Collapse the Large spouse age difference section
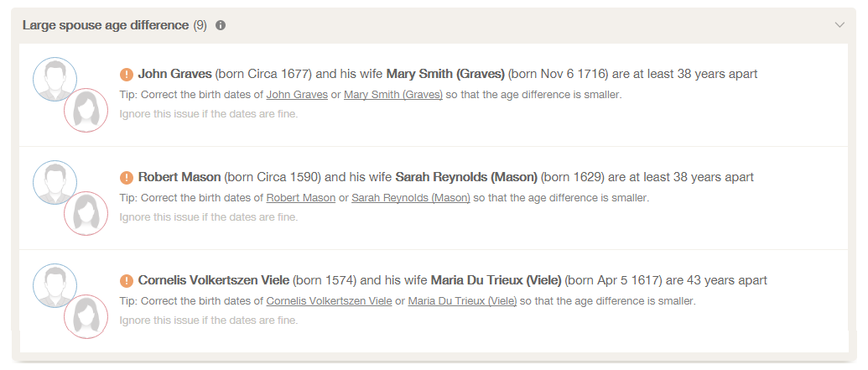Image resolution: width=868 pixels, height=370 pixels. tap(839, 25)
